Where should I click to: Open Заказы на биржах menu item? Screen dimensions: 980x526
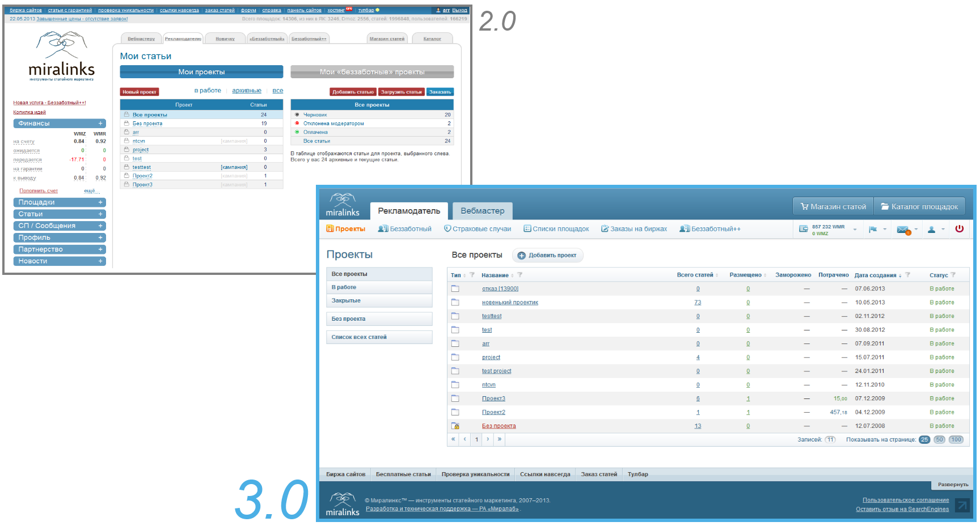[634, 229]
